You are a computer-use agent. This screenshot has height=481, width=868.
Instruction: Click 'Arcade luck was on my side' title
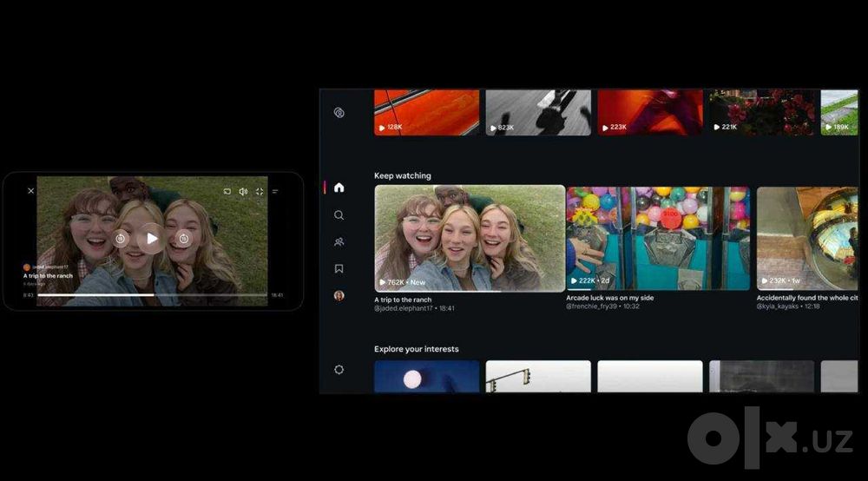pyautogui.click(x=609, y=298)
